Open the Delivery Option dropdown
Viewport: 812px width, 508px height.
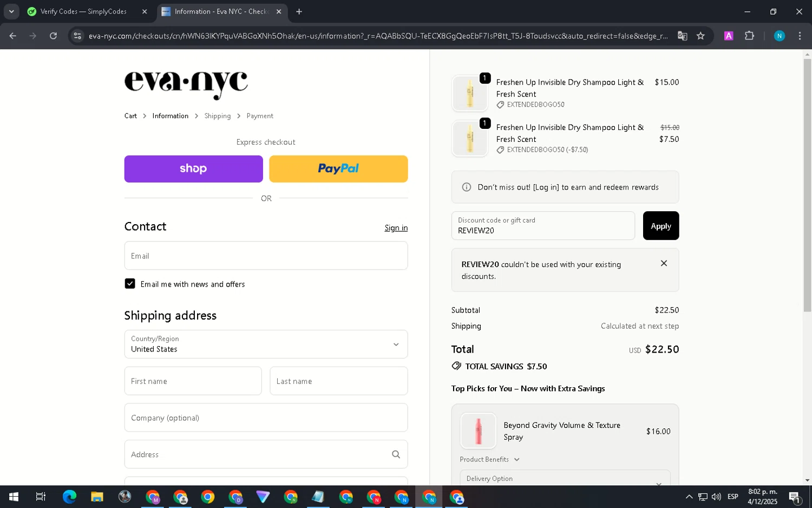click(x=565, y=478)
